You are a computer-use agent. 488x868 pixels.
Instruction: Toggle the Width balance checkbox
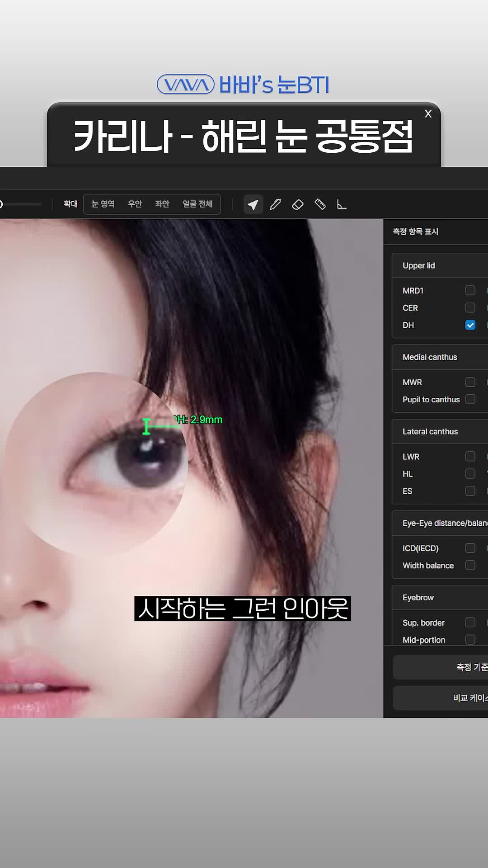pyautogui.click(x=470, y=565)
